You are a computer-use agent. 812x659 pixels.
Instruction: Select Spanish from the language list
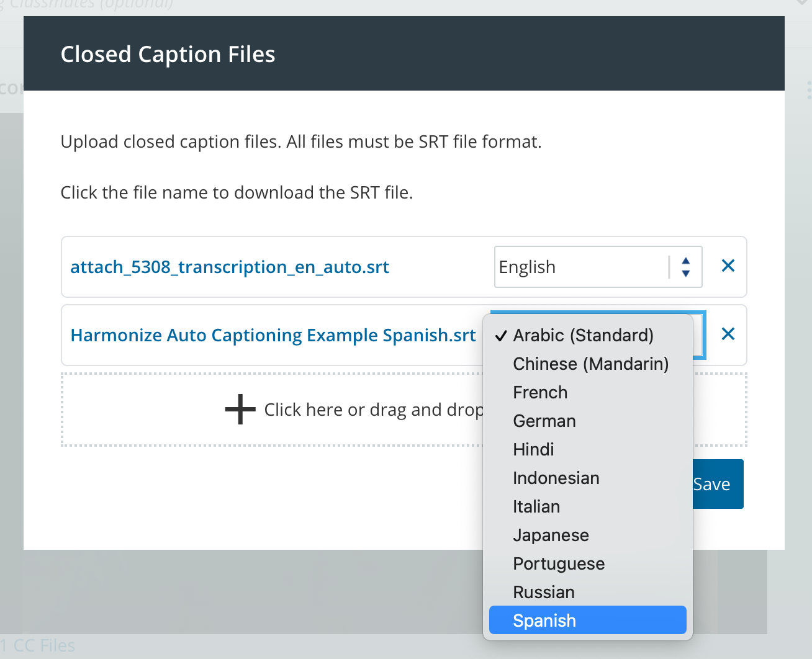(587, 621)
